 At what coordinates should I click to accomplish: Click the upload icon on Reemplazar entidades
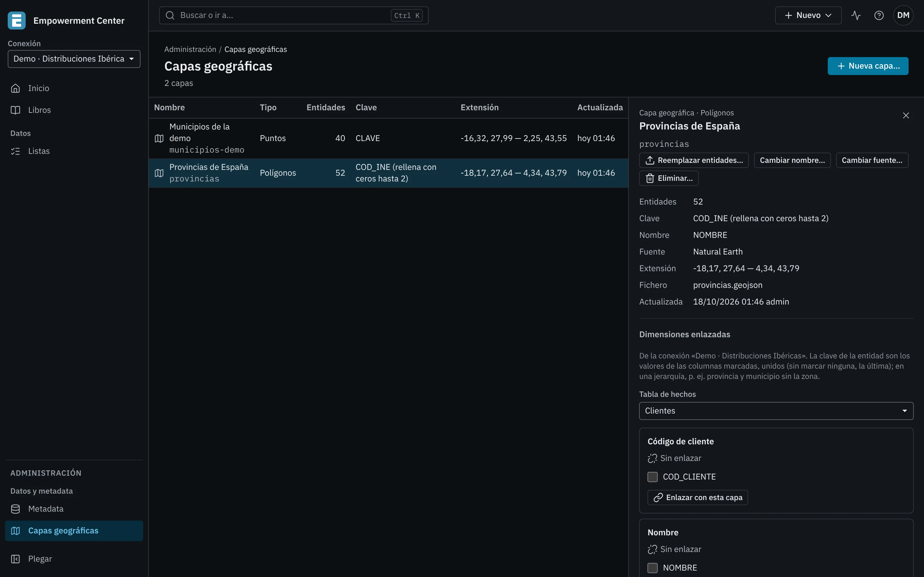click(649, 160)
